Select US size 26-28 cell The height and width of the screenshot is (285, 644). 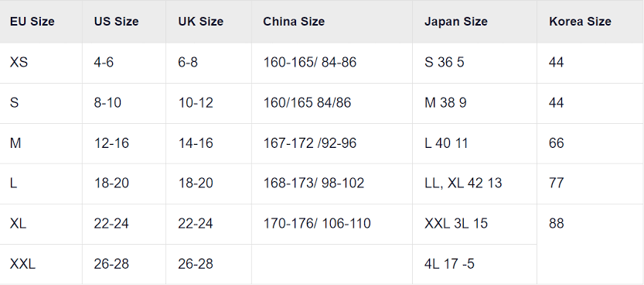[x=124, y=264]
